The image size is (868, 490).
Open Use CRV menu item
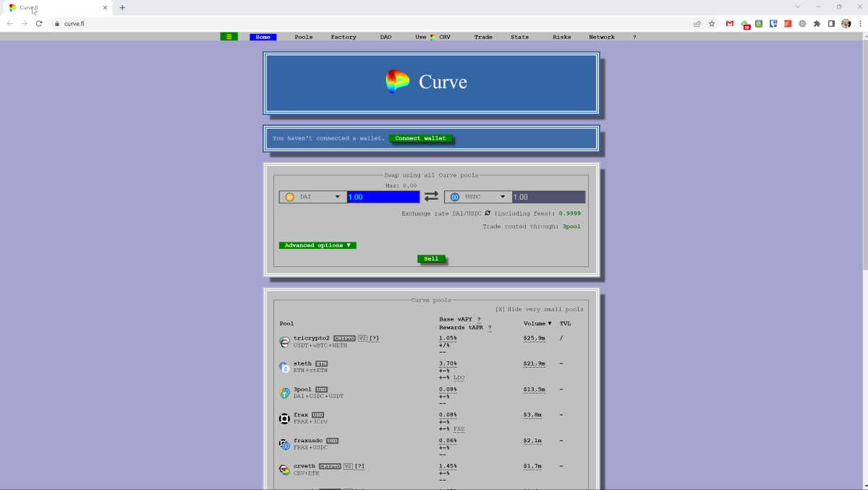click(x=433, y=37)
